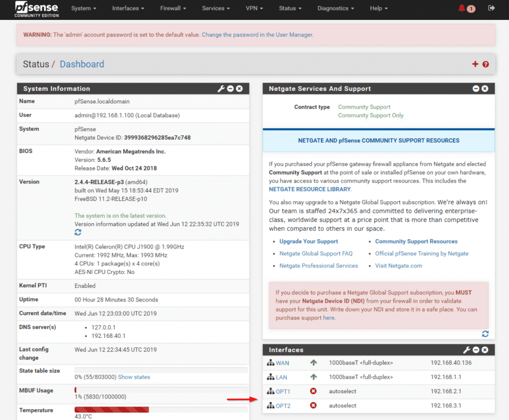Select DNS server entry 192.168.40.1
The image size is (509, 420).
[x=108, y=336]
